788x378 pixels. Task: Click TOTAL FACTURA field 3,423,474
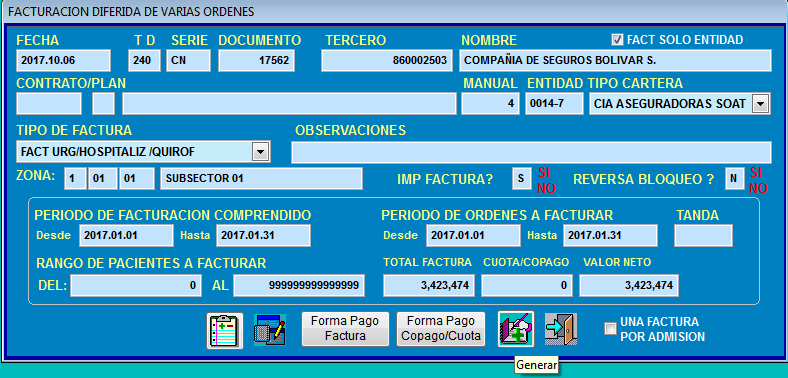[429, 286]
